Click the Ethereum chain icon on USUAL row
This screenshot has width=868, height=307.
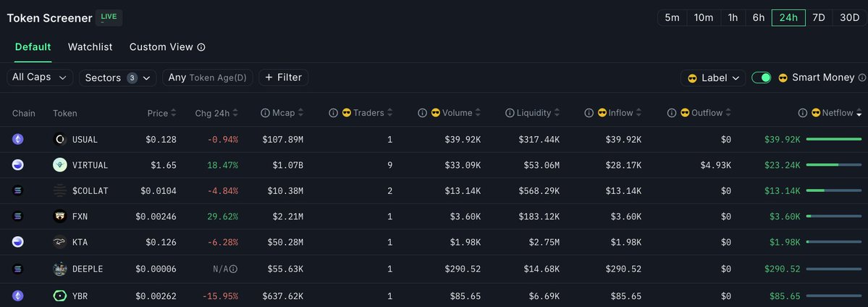point(17,140)
